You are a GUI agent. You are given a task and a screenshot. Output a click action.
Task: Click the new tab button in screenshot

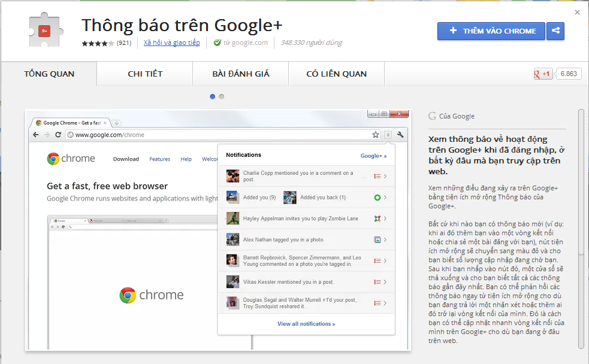pos(116,123)
